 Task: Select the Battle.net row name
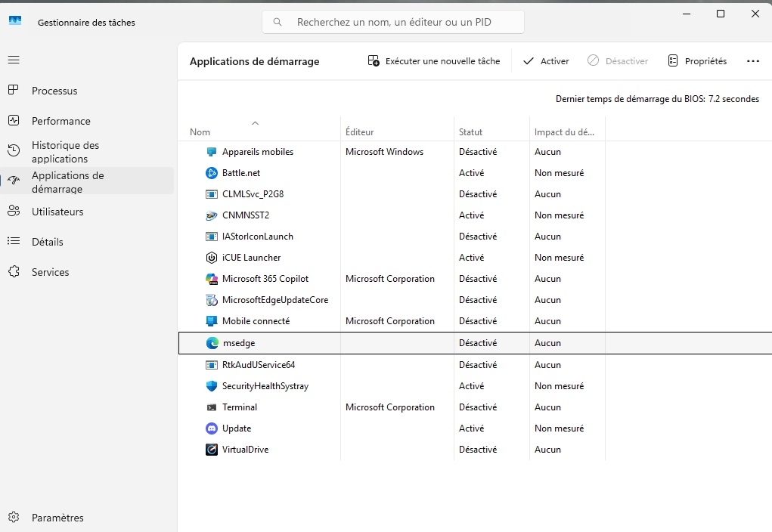[x=240, y=173]
